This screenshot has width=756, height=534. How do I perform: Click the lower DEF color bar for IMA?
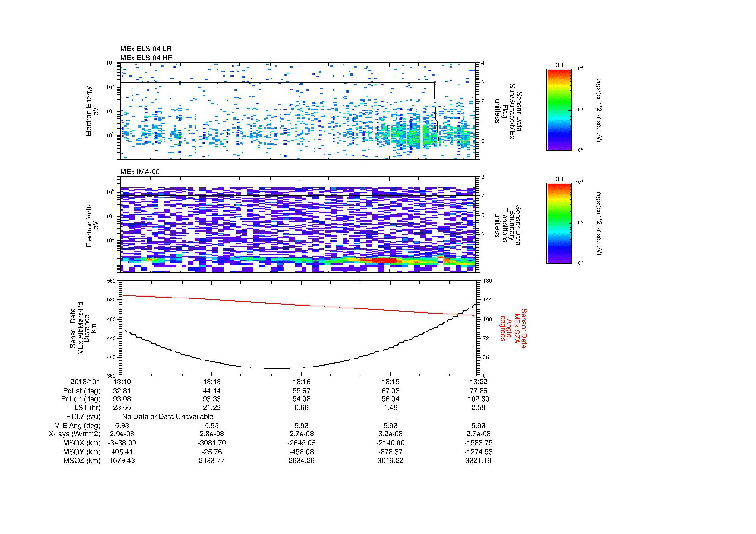pos(559,224)
